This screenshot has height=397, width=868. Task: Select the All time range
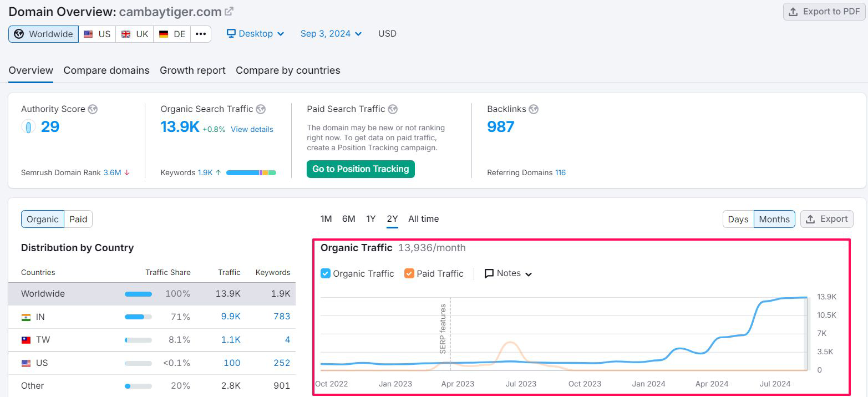click(x=424, y=219)
